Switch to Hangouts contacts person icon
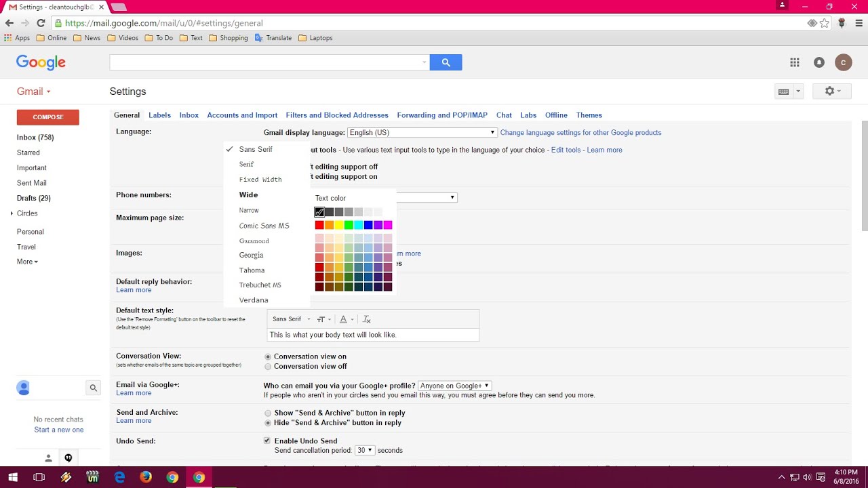Image resolution: width=868 pixels, height=488 pixels. (48, 458)
